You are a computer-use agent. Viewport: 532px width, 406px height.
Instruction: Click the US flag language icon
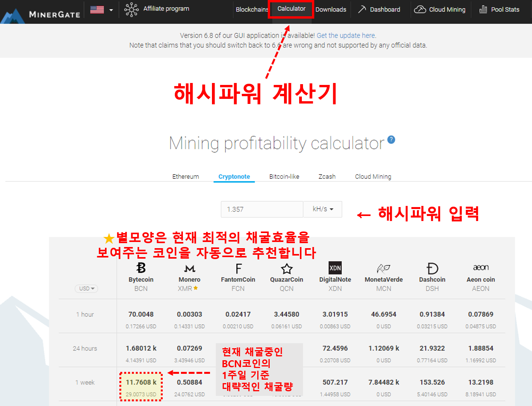97,10
